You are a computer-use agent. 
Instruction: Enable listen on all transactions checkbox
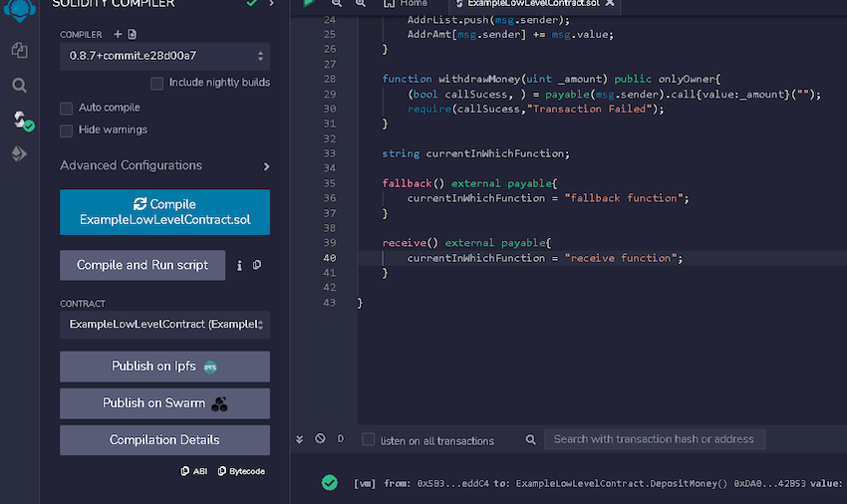(369, 439)
